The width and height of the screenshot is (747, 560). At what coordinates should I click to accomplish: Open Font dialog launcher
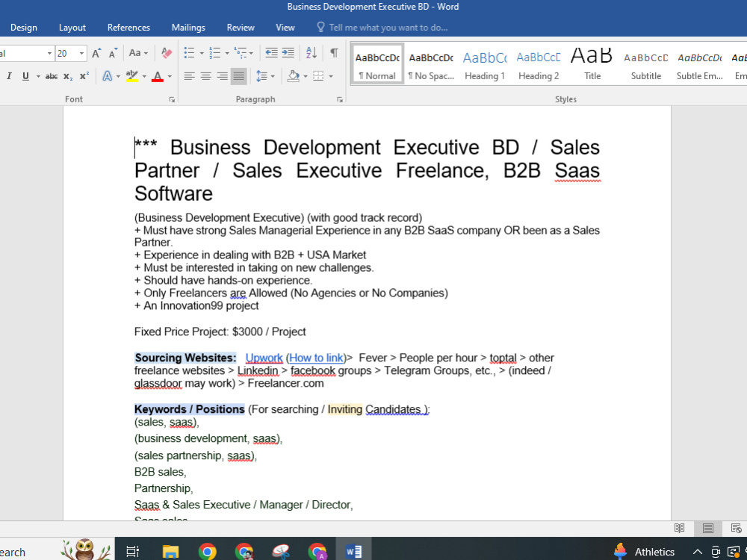click(172, 99)
